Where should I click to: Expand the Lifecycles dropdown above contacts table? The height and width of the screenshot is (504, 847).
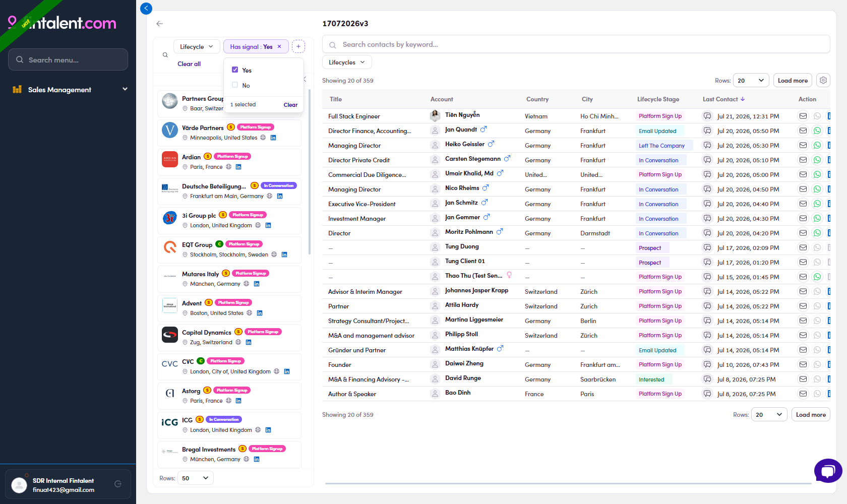pyautogui.click(x=347, y=62)
